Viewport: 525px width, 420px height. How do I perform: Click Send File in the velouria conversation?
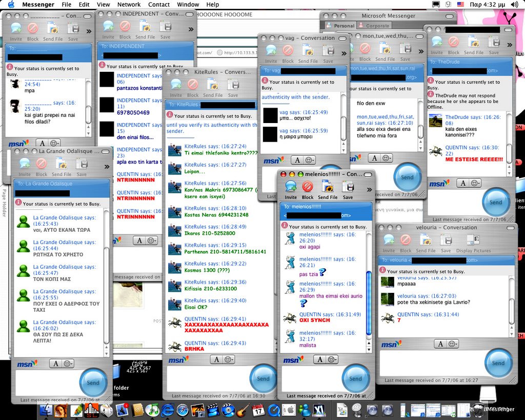pyautogui.click(x=426, y=244)
